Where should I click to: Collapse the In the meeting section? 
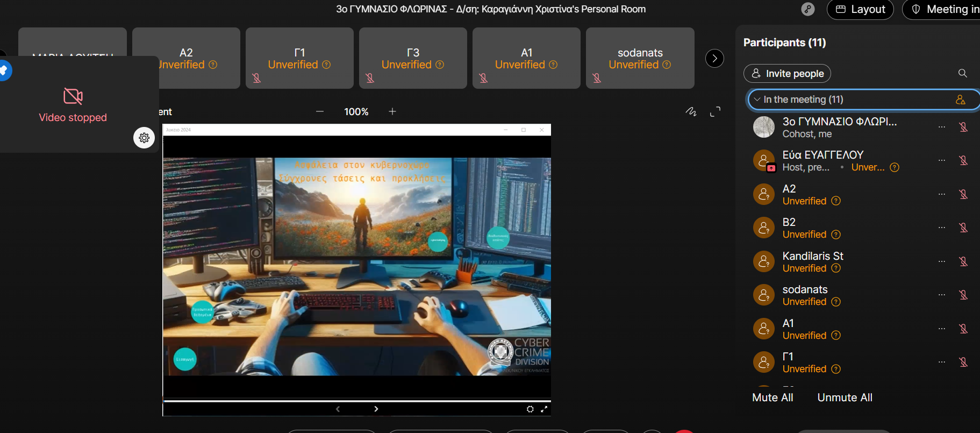tap(757, 100)
